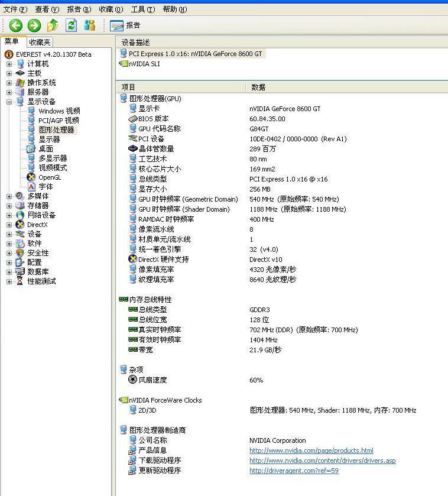Select the 字体 tree item
Screen dimensions: 448x496
pos(46,187)
